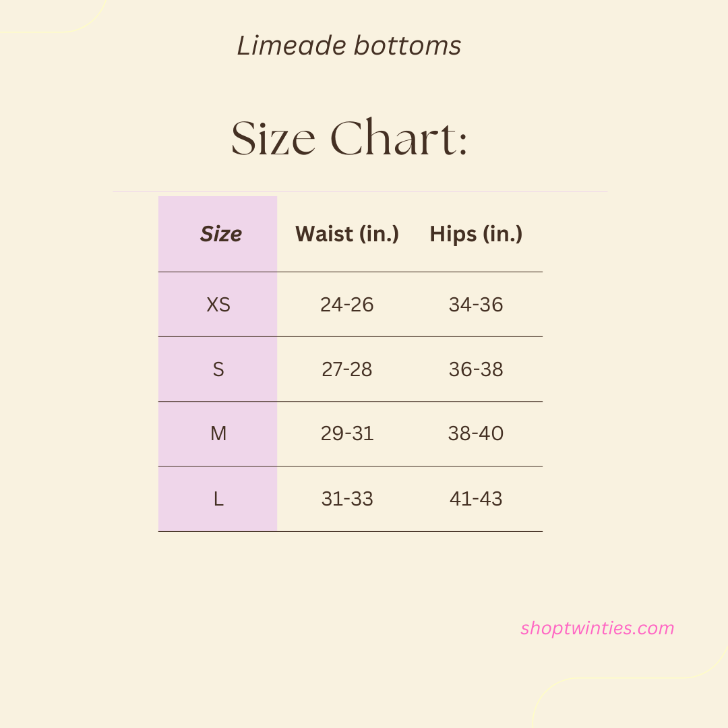This screenshot has height=728, width=728.
Task: Click the 29-31 waist measurement
Action: [347, 433]
